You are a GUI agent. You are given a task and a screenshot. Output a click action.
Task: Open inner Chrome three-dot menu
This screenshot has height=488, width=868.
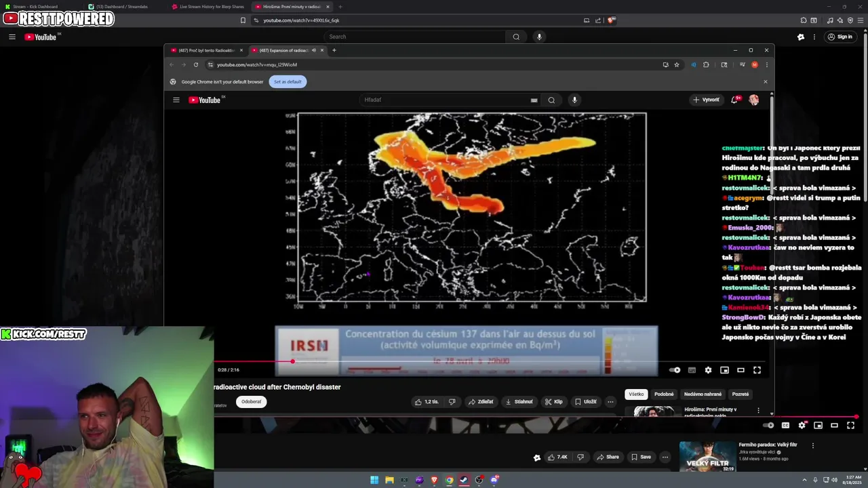coord(766,64)
